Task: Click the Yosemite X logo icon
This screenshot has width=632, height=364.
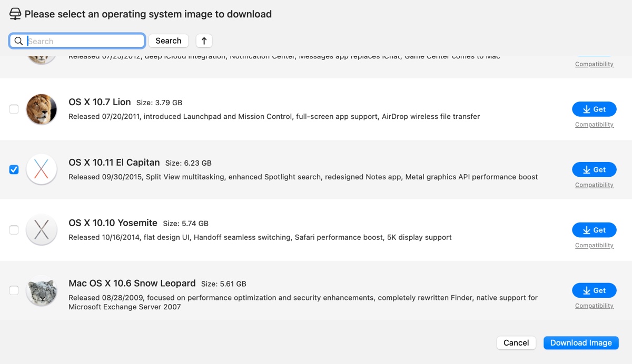Action: (x=42, y=230)
